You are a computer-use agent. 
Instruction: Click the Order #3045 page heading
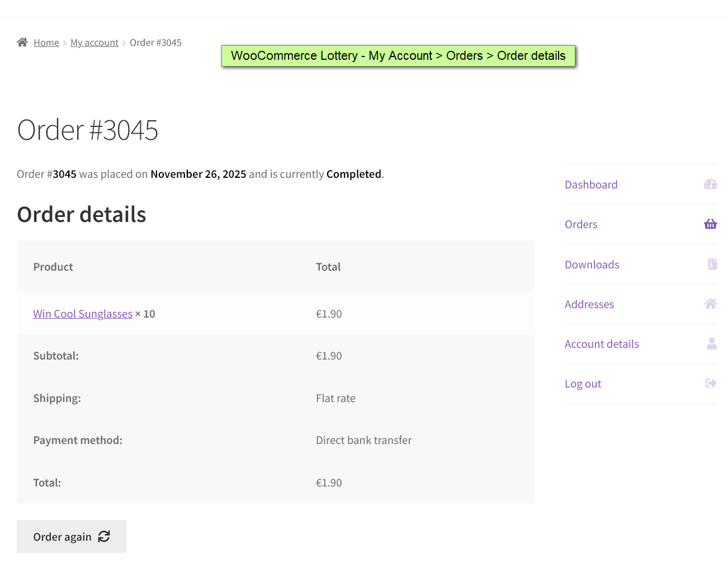click(88, 130)
